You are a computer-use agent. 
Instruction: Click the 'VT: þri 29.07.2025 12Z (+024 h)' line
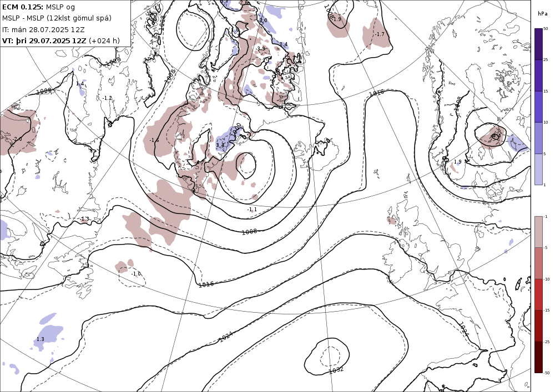pyautogui.click(x=61, y=40)
